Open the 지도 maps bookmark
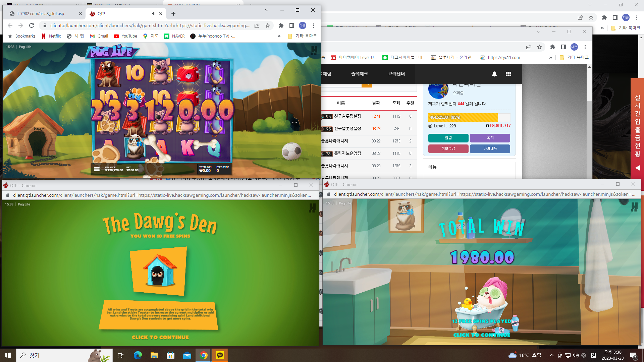Screen dimensions: 644x362 (x=151, y=36)
